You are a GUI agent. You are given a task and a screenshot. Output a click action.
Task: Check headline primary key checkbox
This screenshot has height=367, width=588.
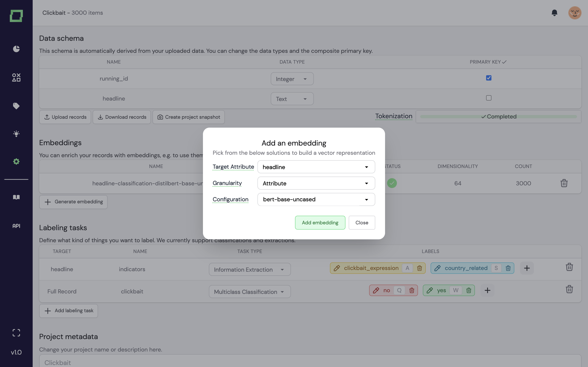pos(489,98)
